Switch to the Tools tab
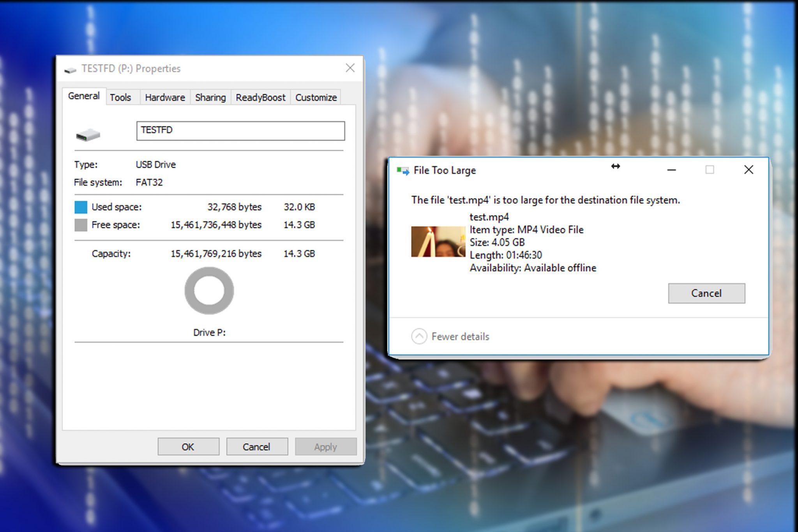798x532 pixels. 120,97
